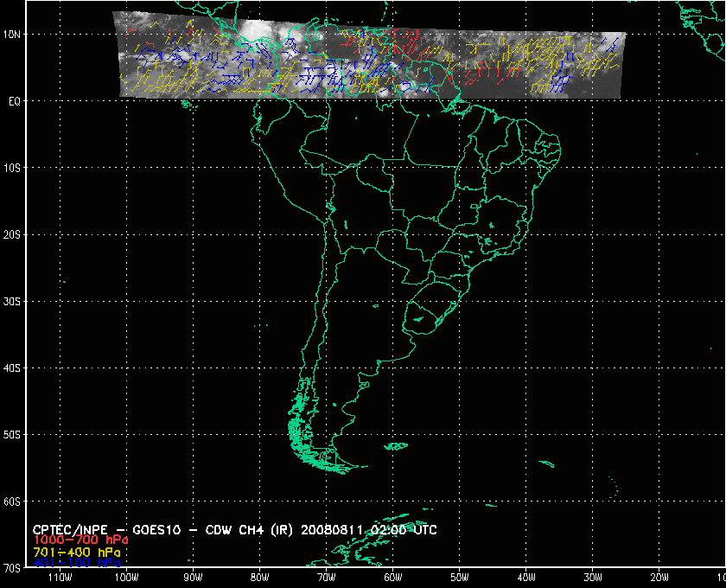Image resolution: width=726 pixels, height=588 pixels.
Task: Click the 10S latitude label
Action: [11, 168]
